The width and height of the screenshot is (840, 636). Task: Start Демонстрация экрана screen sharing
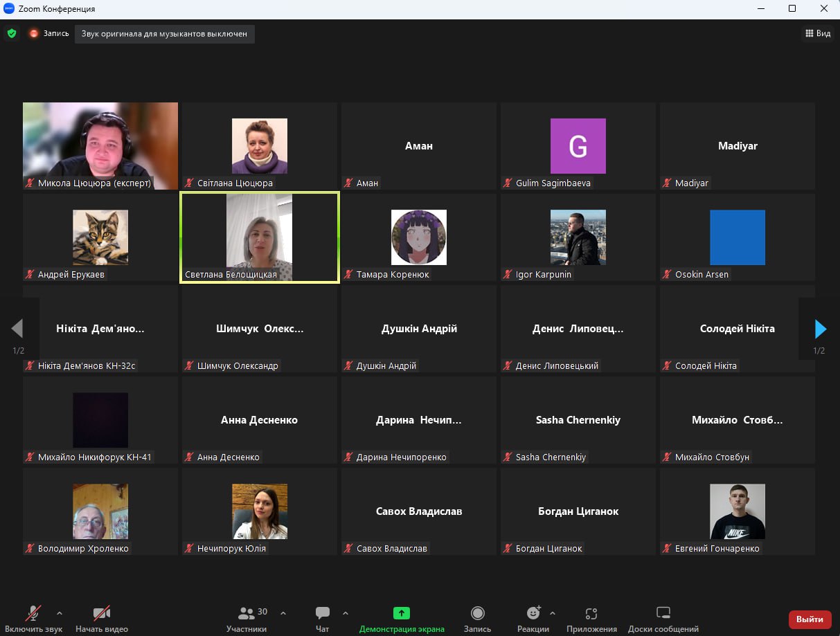[x=402, y=618]
